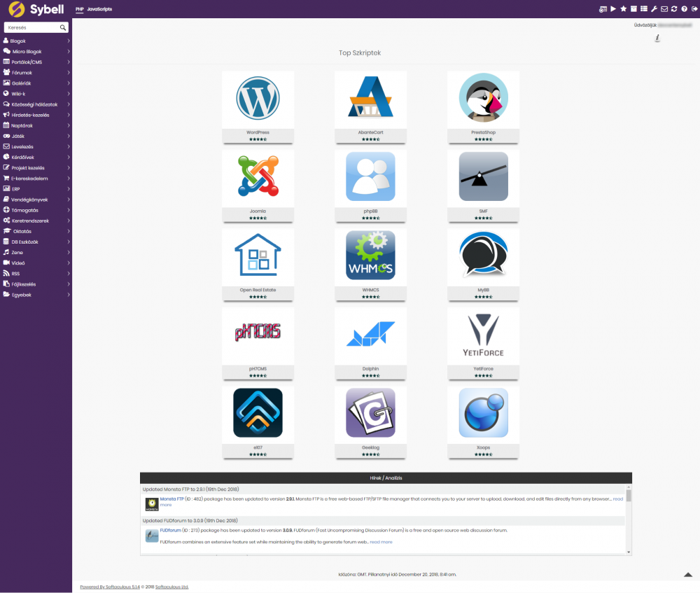
Task: Open the MyBB speech bubble icon
Action: pos(484,253)
